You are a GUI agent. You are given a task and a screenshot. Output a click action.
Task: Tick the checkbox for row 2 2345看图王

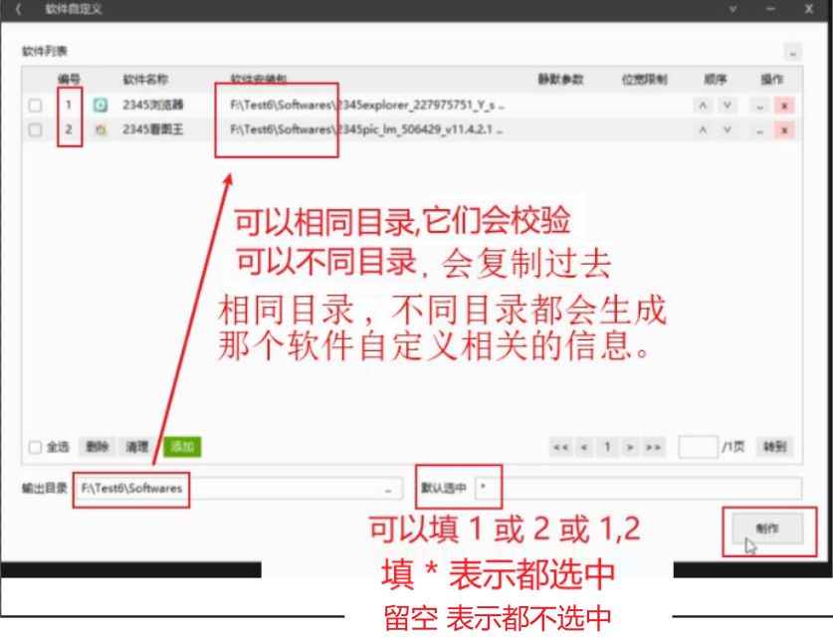point(36,130)
